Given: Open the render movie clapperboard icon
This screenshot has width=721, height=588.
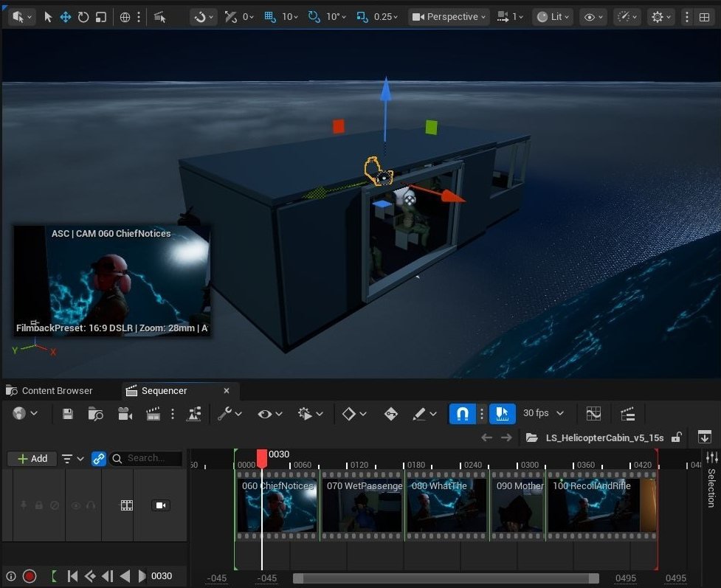Looking at the screenshot, I should coord(153,414).
